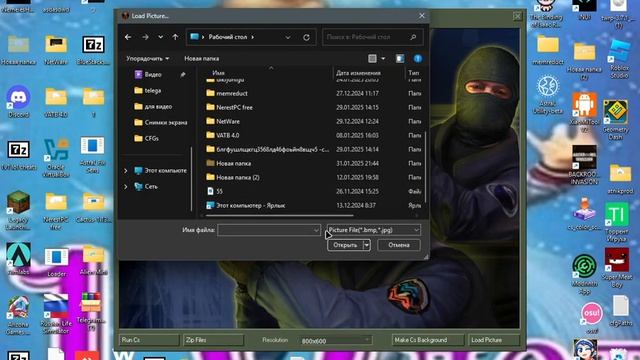Open the XiaomiTool V2 desktop shortcut
Viewport: 640px width, 360px height.
click(584, 113)
